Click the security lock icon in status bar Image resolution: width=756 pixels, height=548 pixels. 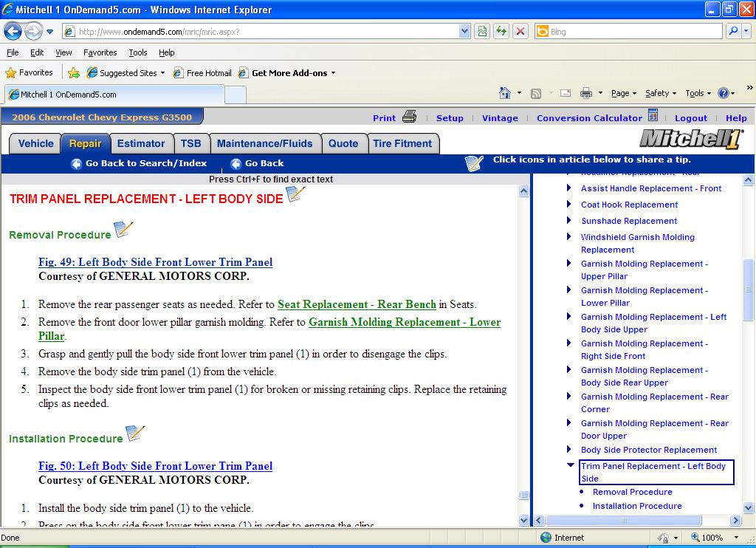(664, 538)
